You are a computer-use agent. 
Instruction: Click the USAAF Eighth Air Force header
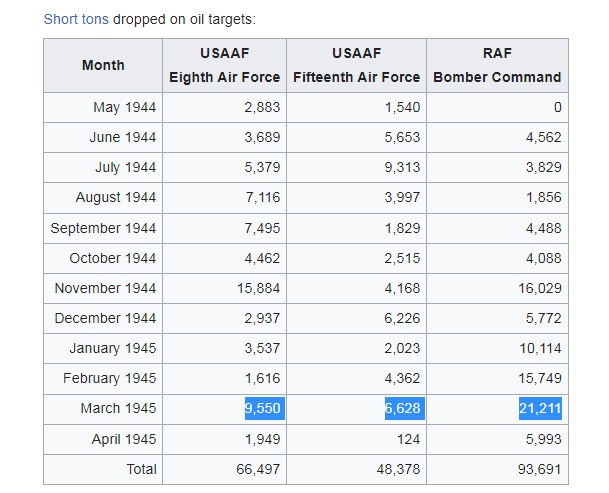tap(225, 65)
